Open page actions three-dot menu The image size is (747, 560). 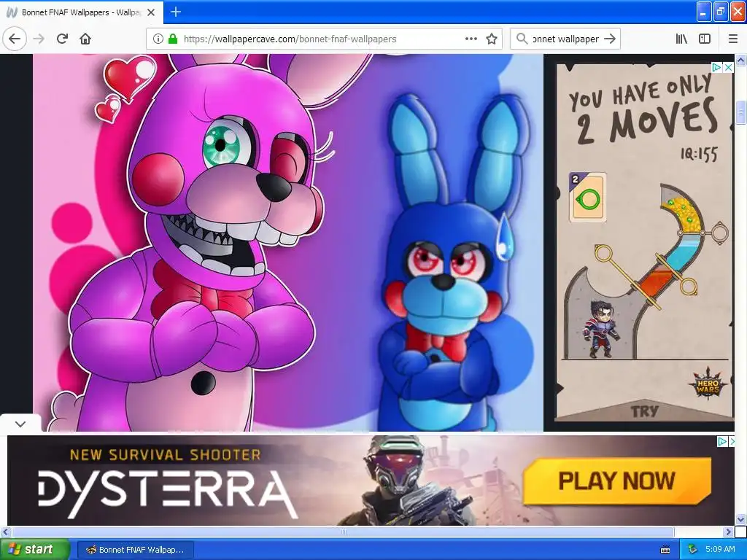pos(471,39)
